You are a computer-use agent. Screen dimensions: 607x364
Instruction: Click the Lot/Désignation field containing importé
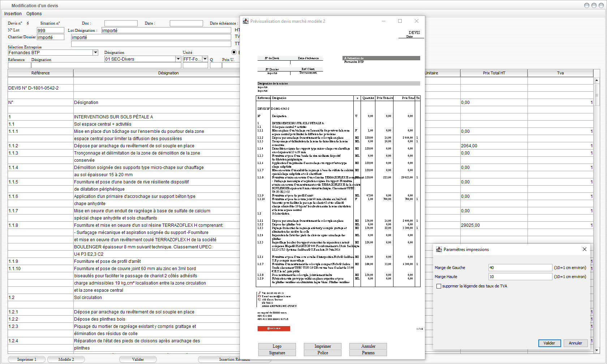click(x=166, y=30)
